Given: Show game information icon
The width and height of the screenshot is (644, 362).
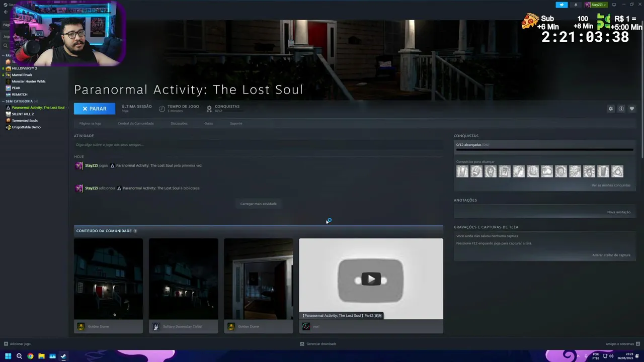Looking at the screenshot, I should 621,109.
